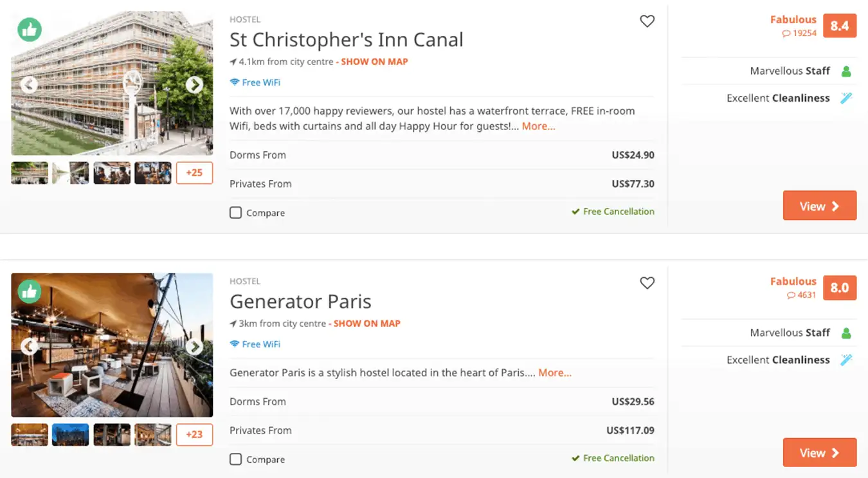Viewport: 868px width, 478px height.
Task: Tick Compare checkbox for Generator Paris
Action: [236, 459]
